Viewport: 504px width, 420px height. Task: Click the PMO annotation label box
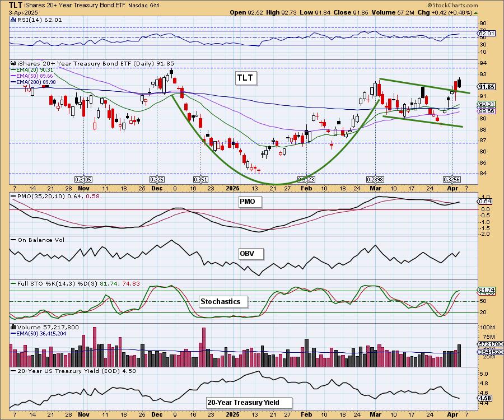point(250,202)
